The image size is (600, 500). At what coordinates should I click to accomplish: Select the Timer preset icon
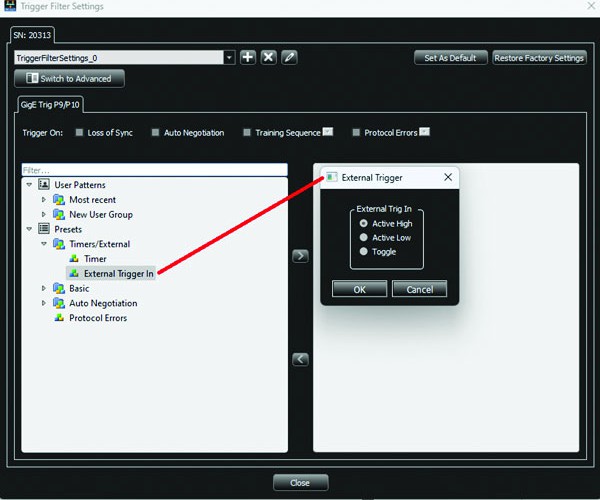[74, 259]
